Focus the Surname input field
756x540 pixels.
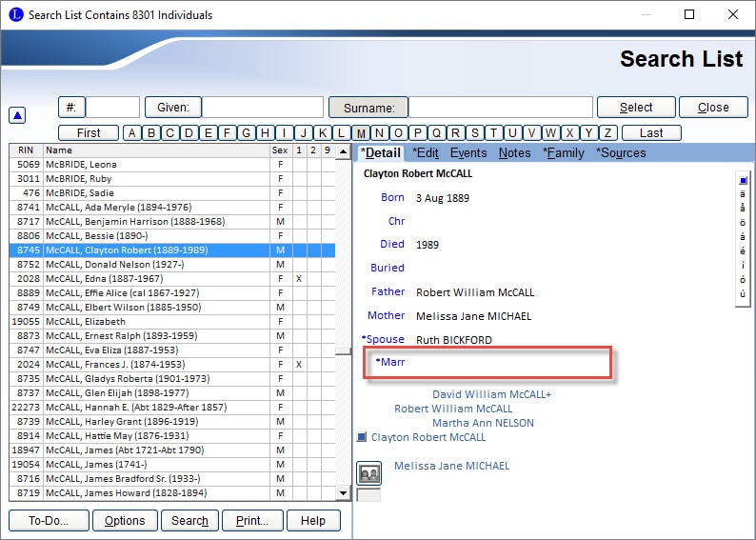501,107
